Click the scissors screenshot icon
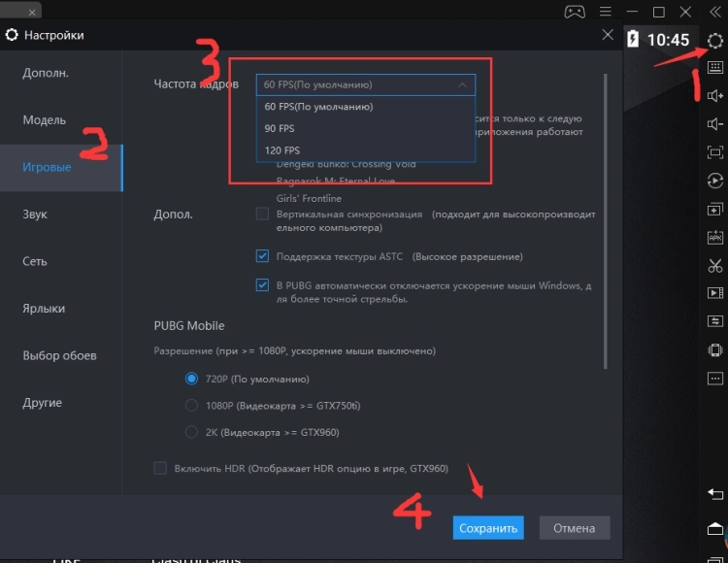This screenshot has width=728, height=563. 715,265
